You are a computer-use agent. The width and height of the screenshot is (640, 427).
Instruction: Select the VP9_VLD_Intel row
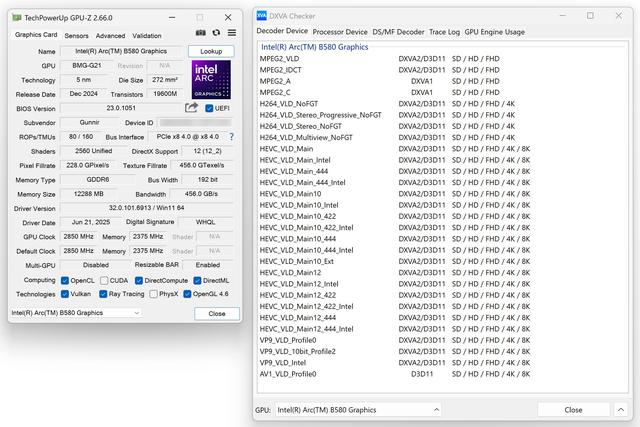[442, 363]
